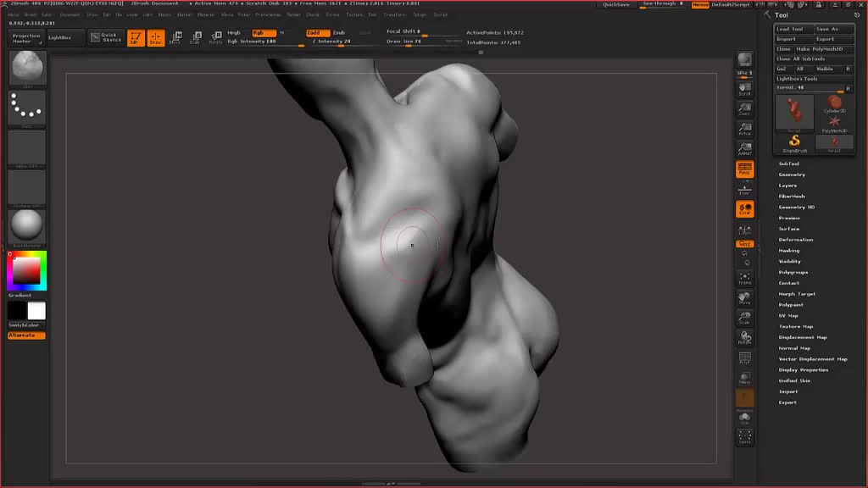The image size is (868, 488).
Task: Select the Move transform icon in top shelf
Action: coord(175,37)
